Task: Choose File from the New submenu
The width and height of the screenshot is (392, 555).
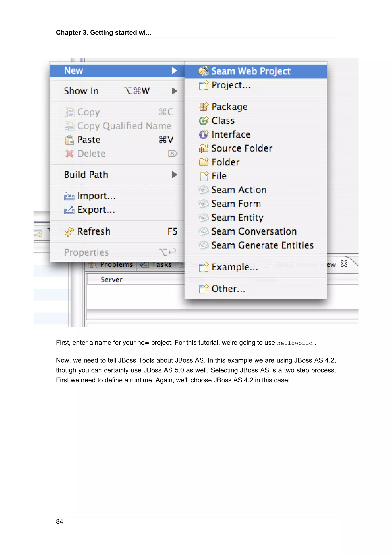Action: click(256, 176)
